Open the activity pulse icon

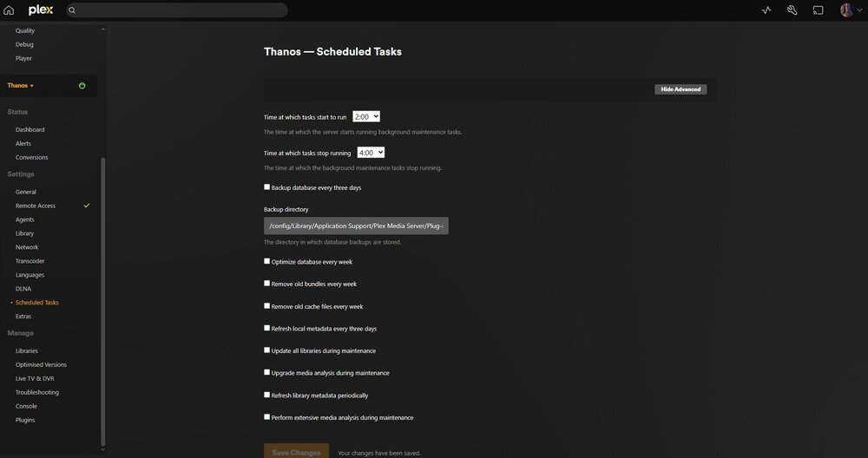pos(766,10)
